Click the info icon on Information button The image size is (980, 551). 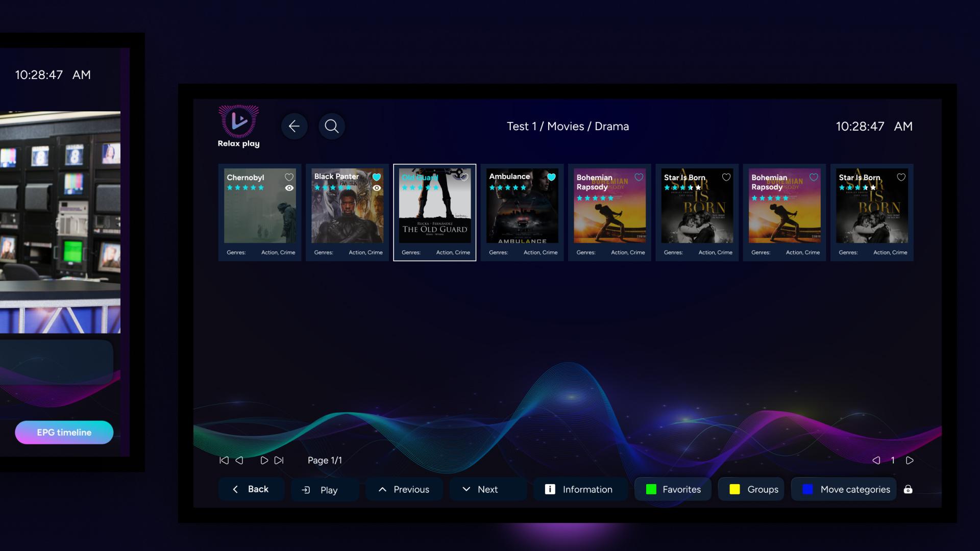(x=550, y=489)
